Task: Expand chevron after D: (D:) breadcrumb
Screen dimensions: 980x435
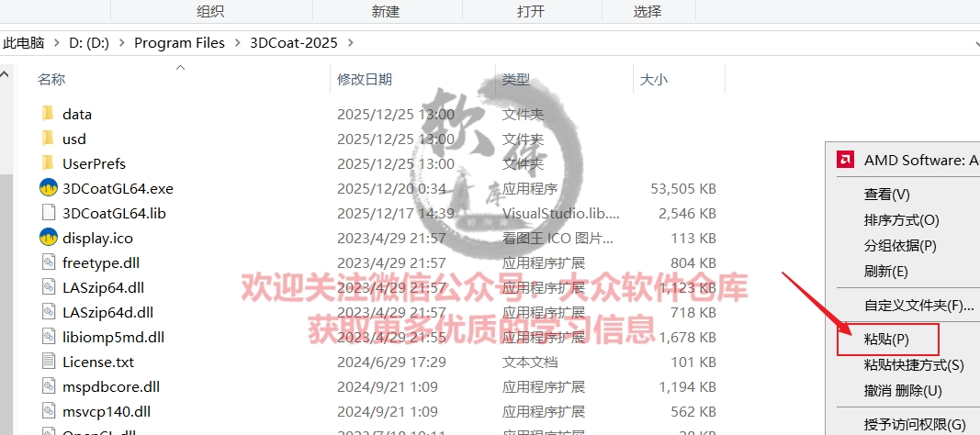Action: [121, 43]
